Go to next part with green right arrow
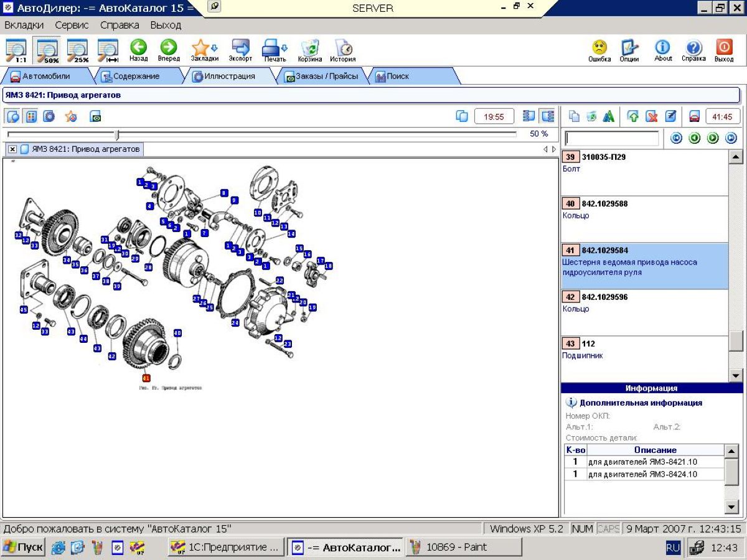 click(713, 138)
